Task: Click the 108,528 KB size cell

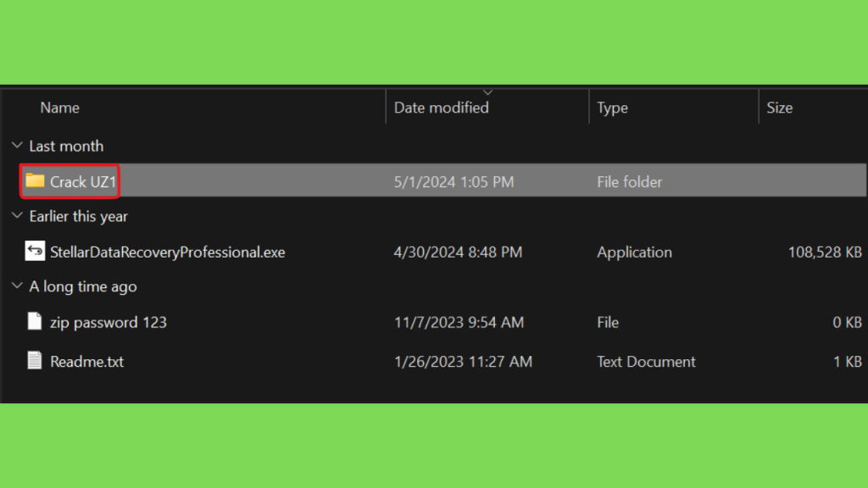Action: click(825, 252)
